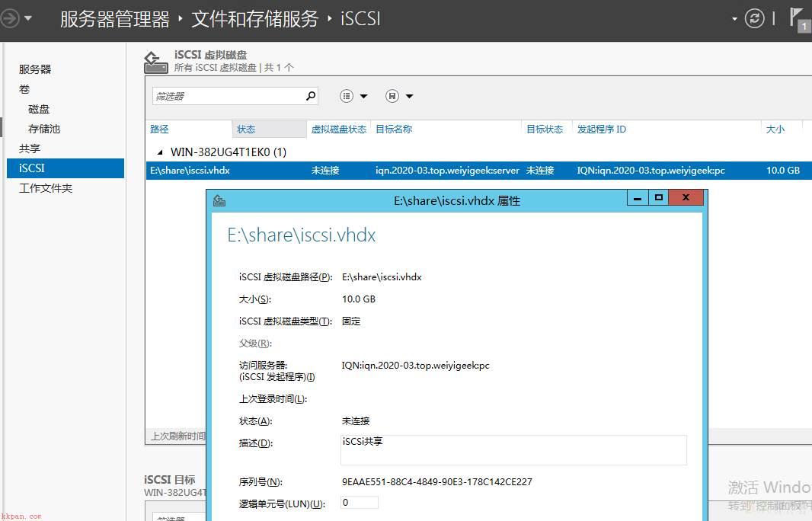Click iSCSI 目标 section heading
This screenshot has height=521, width=812.
point(169,480)
